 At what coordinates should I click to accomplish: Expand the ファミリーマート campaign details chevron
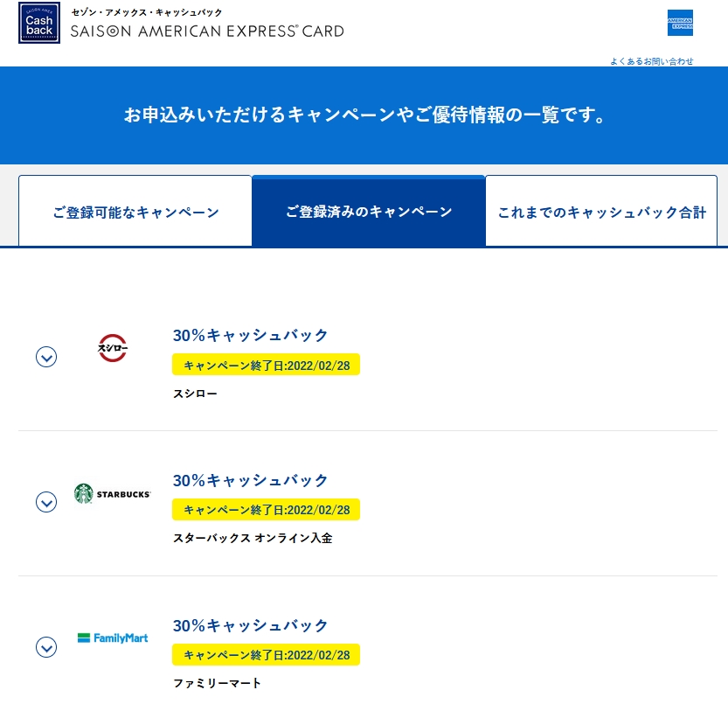click(46, 647)
